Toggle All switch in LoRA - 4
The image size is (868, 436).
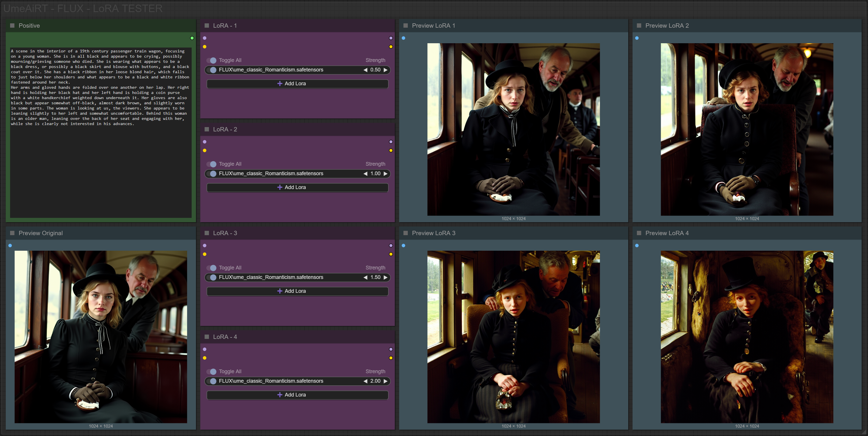click(212, 371)
